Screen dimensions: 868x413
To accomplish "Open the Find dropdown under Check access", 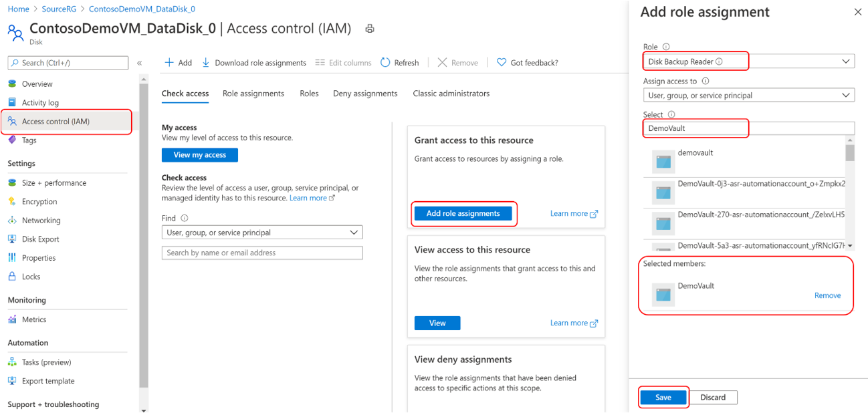I will [x=261, y=232].
